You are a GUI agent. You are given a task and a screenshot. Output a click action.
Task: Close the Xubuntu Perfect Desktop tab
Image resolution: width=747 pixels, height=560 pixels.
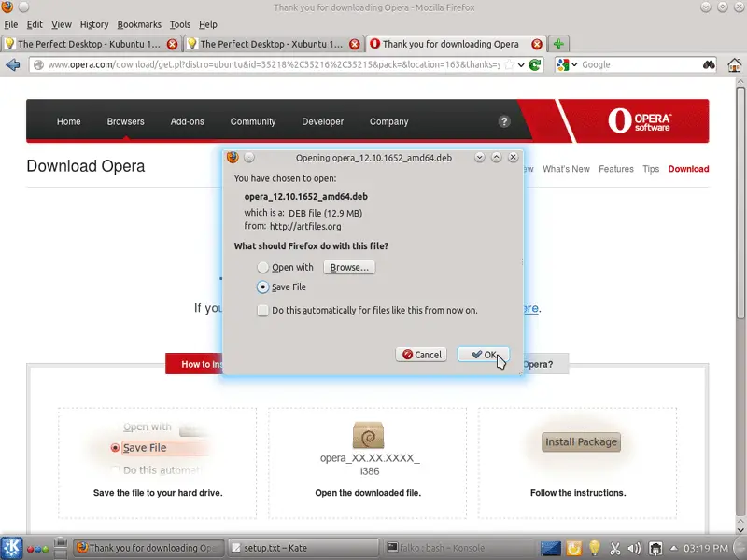pos(355,44)
